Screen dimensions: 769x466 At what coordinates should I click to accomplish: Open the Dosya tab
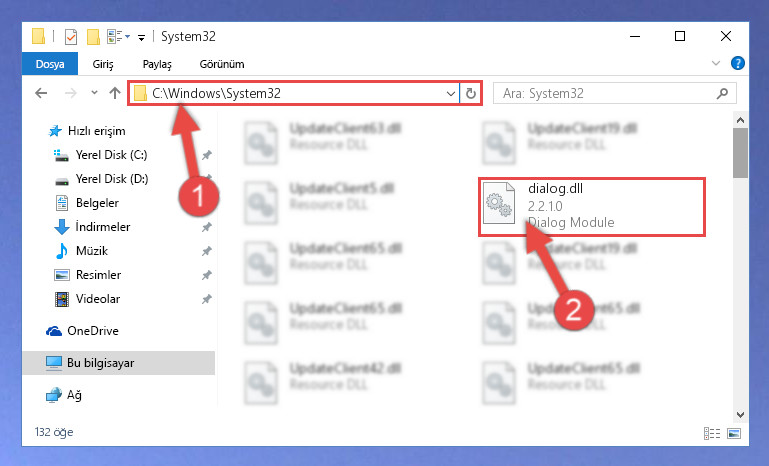click(50, 64)
